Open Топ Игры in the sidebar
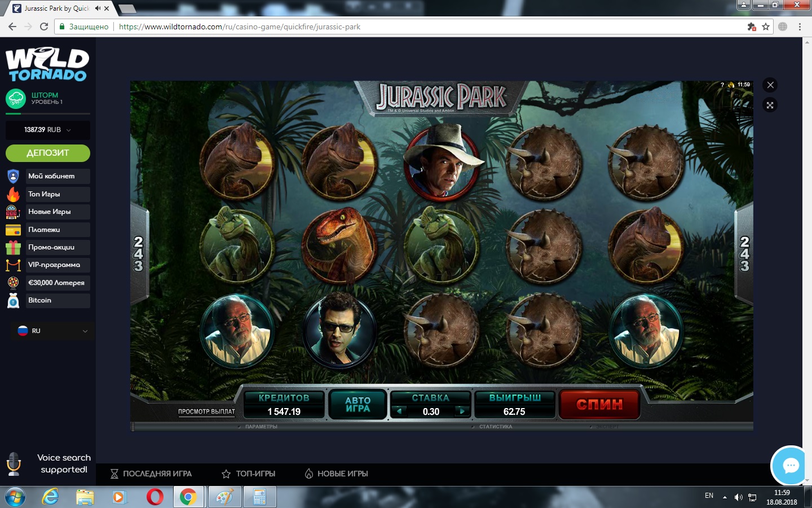This screenshot has width=812, height=508. [x=58, y=194]
